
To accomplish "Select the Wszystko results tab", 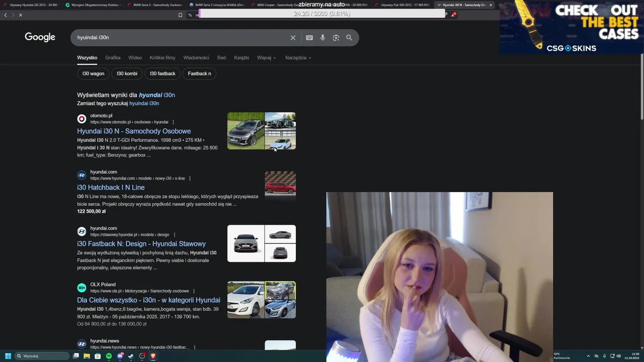I will pyautogui.click(x=87, y=58).
